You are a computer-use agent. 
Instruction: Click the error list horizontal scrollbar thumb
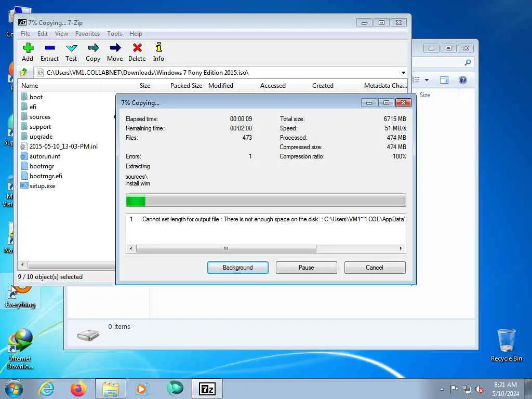coord(226,249)
